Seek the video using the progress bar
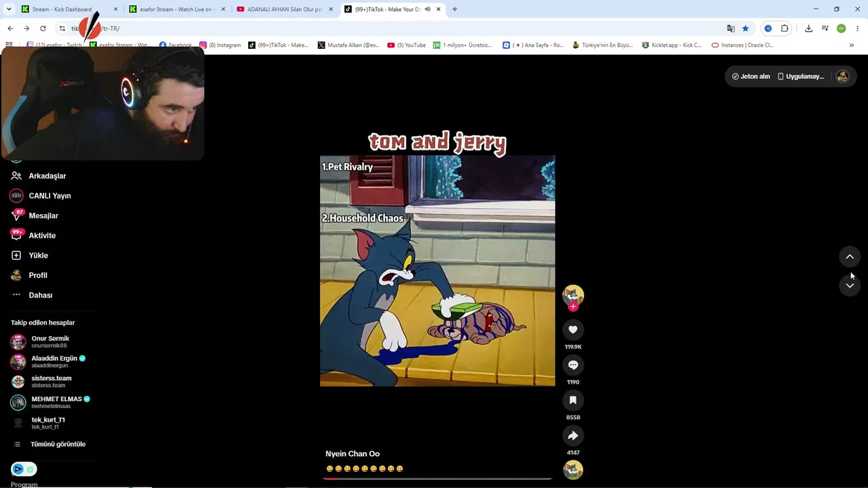Viewport: 868px width, 488px height. point(437,479)
